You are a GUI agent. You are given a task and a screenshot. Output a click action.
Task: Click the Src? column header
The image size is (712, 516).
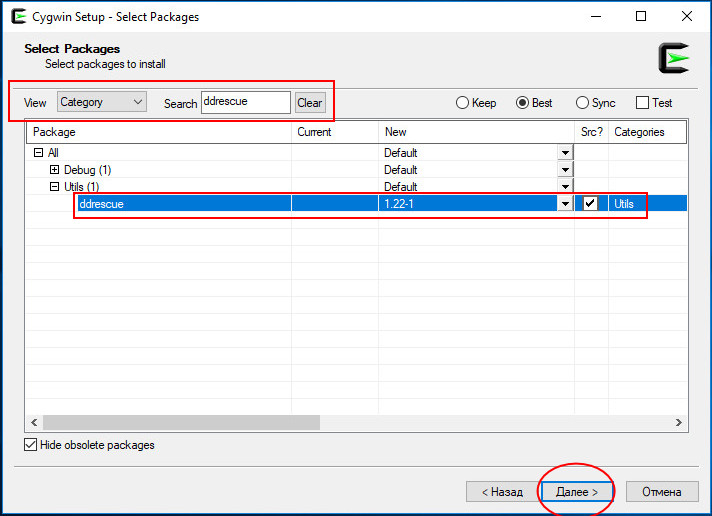coord(592,132)
